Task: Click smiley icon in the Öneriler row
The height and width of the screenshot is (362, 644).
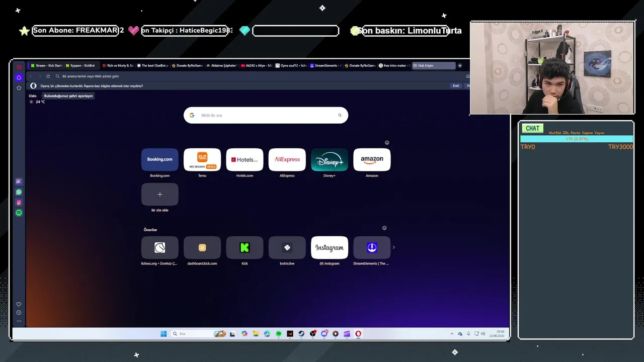Action: click(384, 228)
